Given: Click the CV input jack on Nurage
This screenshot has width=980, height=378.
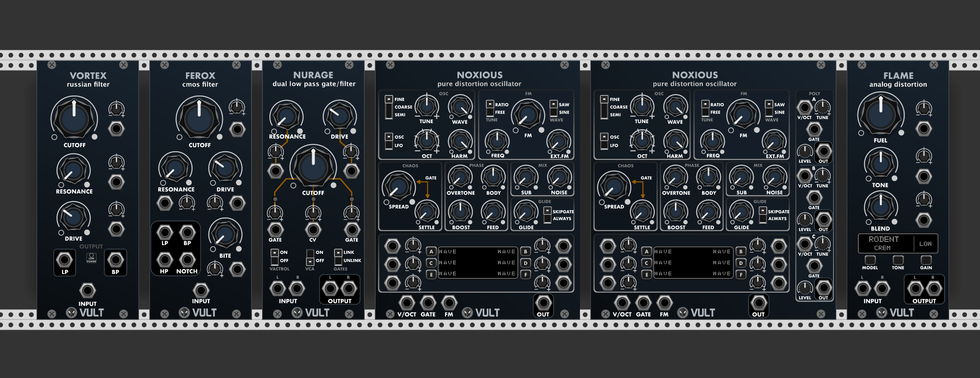Looking at the screenshot, I should [x=313, y=230].
